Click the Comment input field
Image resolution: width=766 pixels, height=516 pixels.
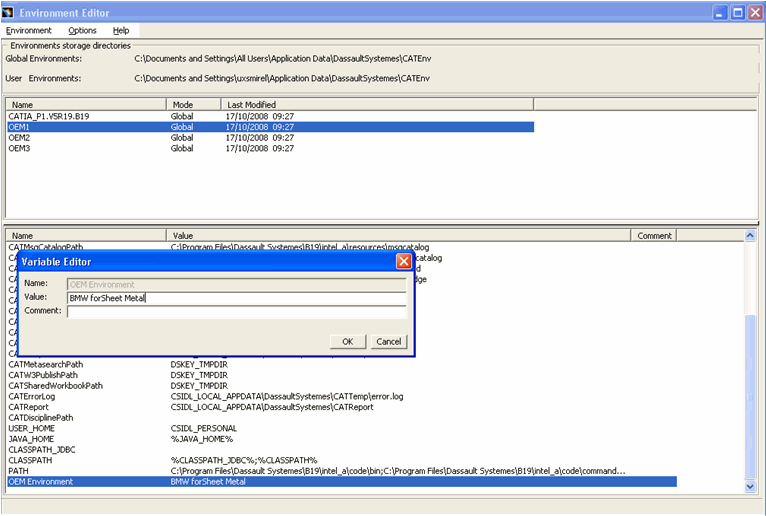tap(236, 311)
